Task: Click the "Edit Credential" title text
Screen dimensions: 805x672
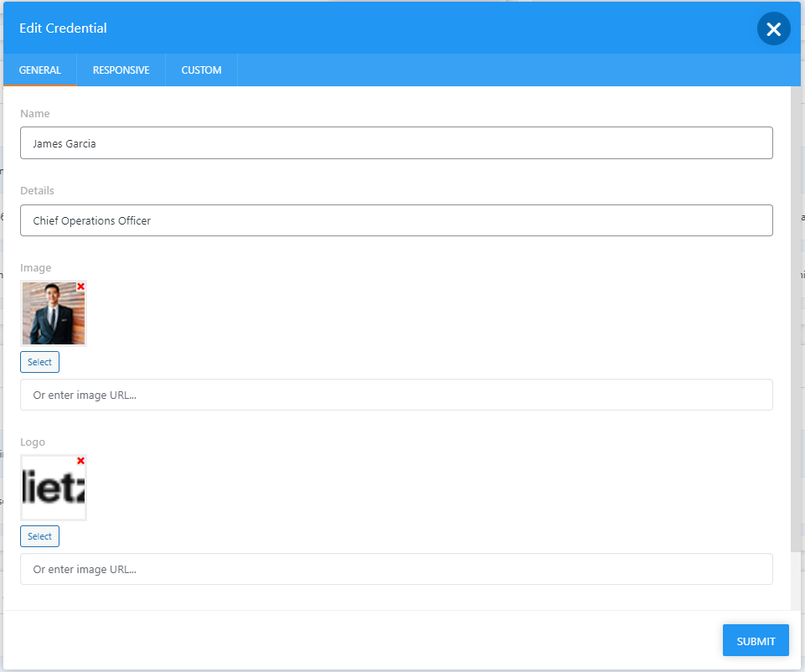Action: pos(63,28)
